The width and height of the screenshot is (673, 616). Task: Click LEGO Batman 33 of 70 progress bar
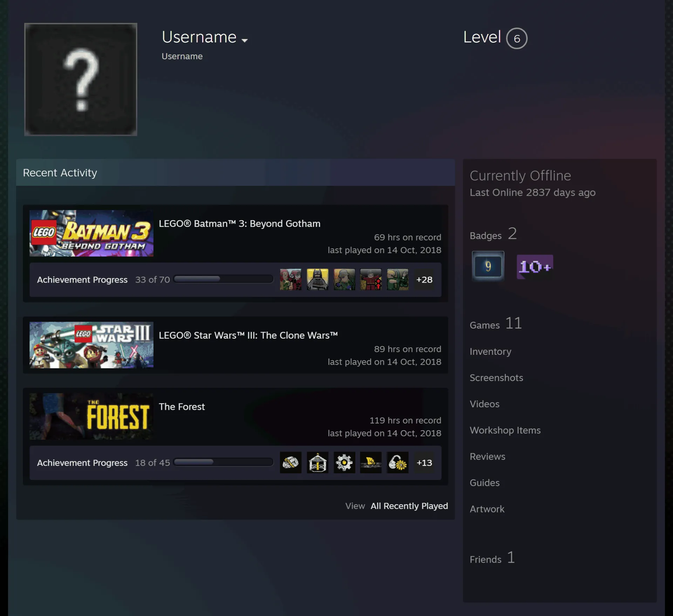coord(223,279)
